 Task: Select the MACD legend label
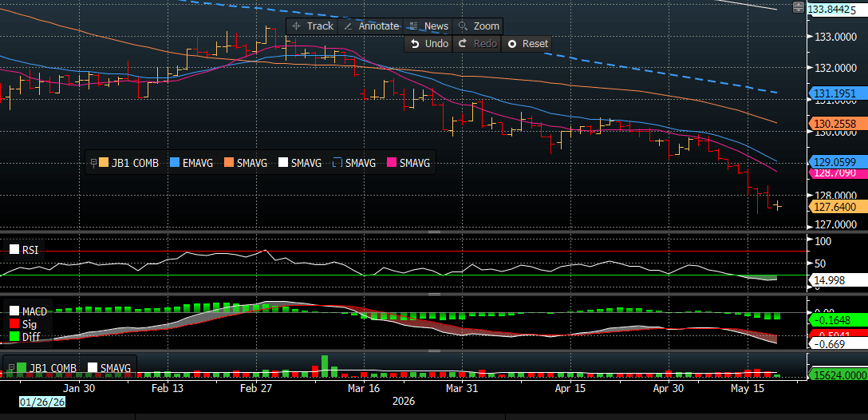tap(34, 311)
